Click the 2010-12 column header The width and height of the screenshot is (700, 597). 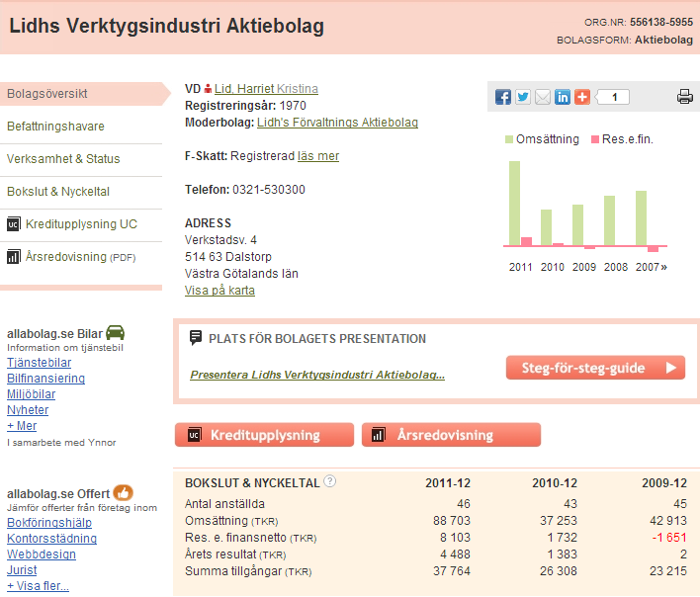(555, 483)
